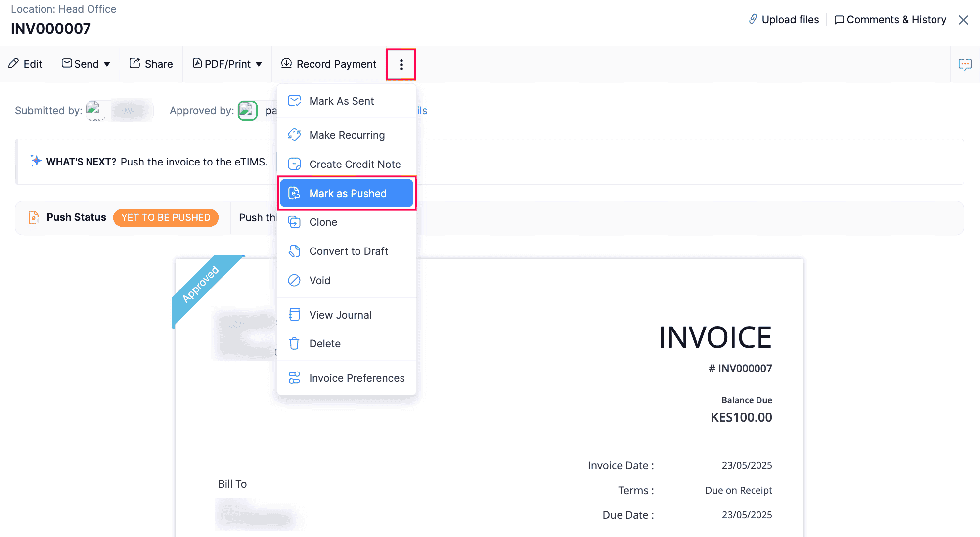The image size is (980, 537).
Task: Click the Void circle-slash icon
Action: [x=294, y=281]
